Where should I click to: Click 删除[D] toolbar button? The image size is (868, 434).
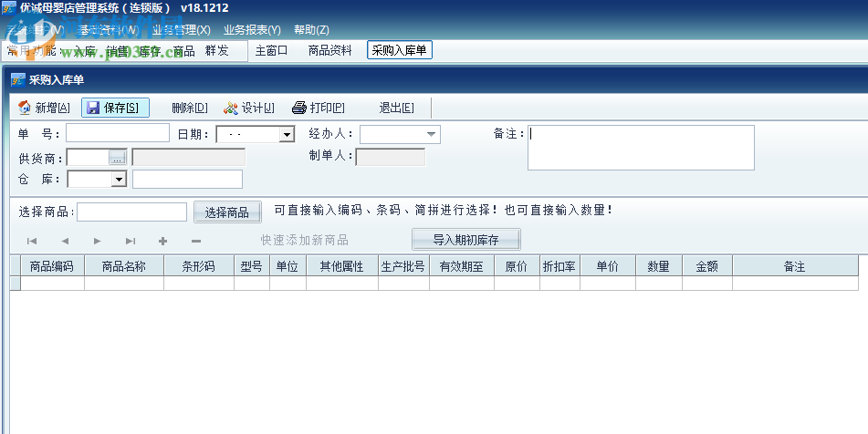(190, 108)
